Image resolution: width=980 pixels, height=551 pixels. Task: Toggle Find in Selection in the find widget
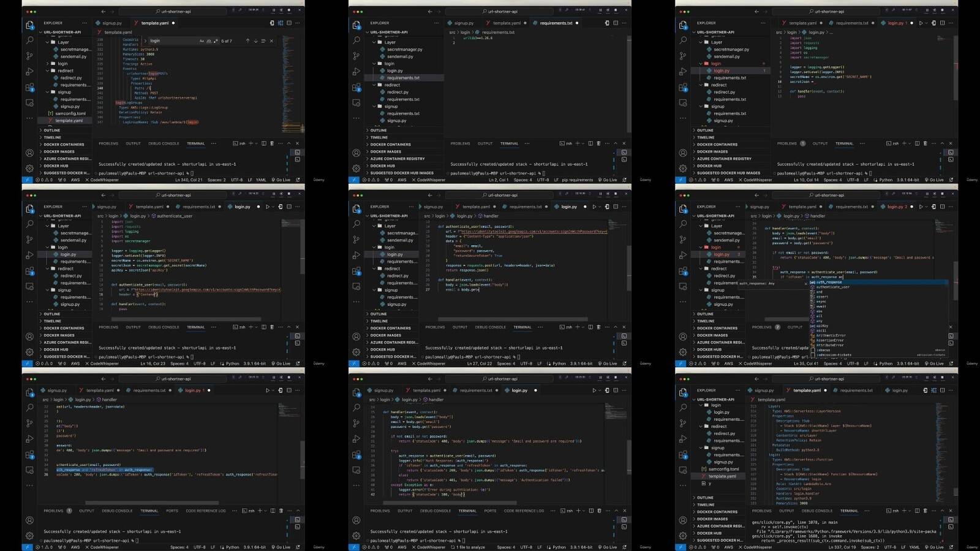point(263,41)
